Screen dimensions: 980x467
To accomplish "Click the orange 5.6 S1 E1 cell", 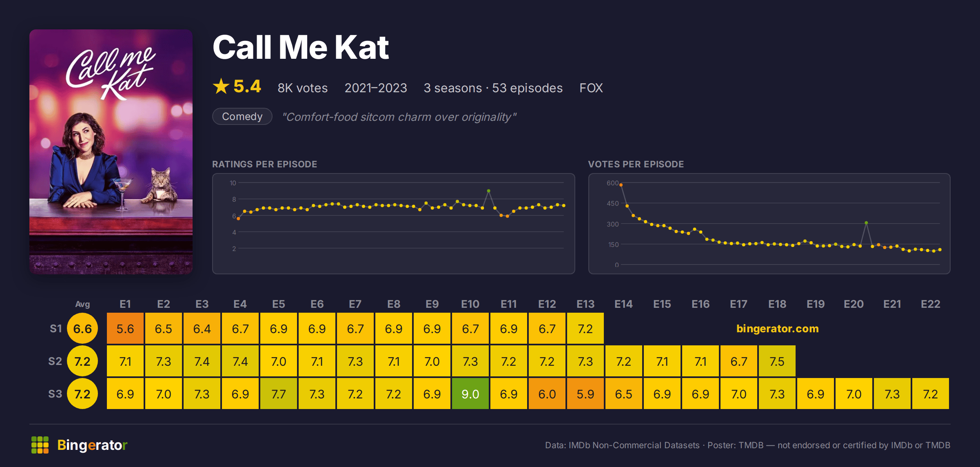I will 125,329.
